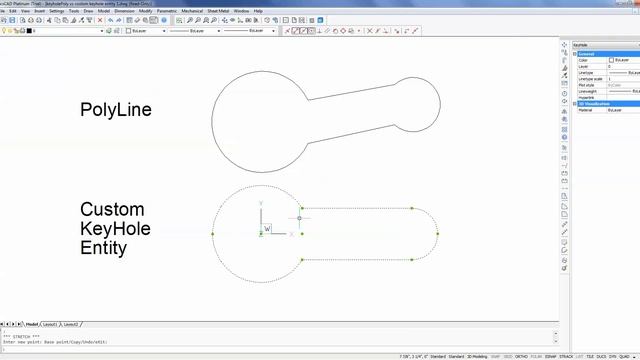640x360 pixels.
Task: Click the last magnifier zoom icon
Action: [214, 20]
